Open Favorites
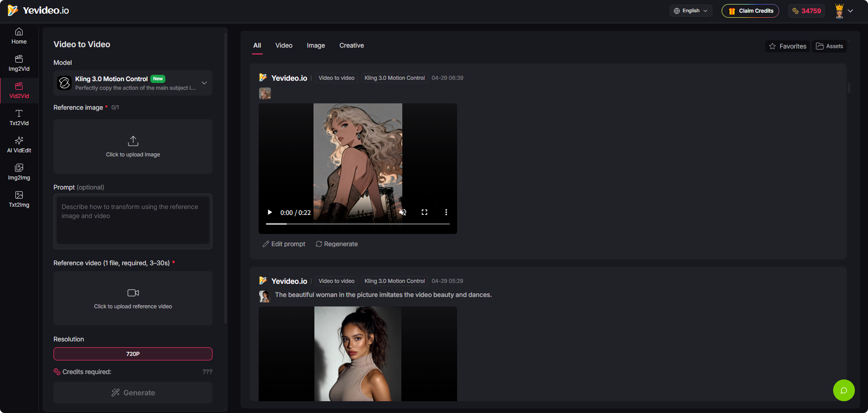868x413 pixels. coord(788,46)
